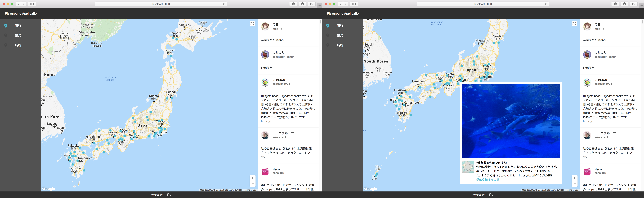644x198 pixels.
Task: Zoom out on the right window's map
Action: (575, 184)
